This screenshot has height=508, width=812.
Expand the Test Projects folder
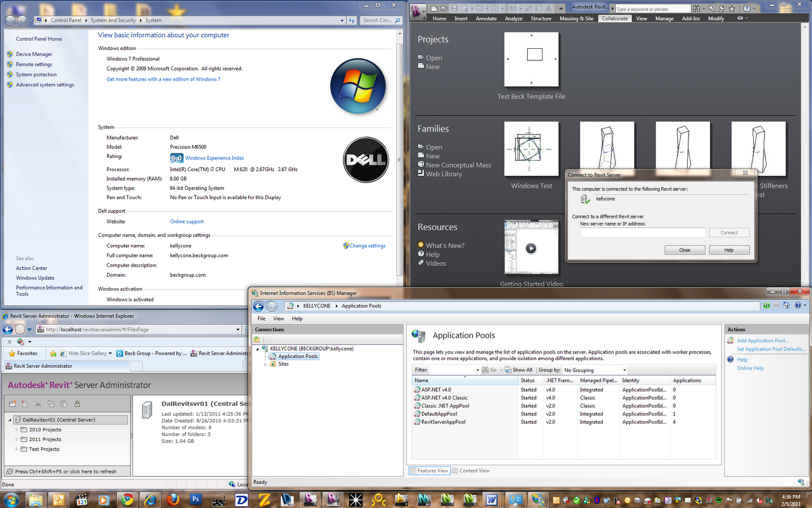[x=16, y=449]
